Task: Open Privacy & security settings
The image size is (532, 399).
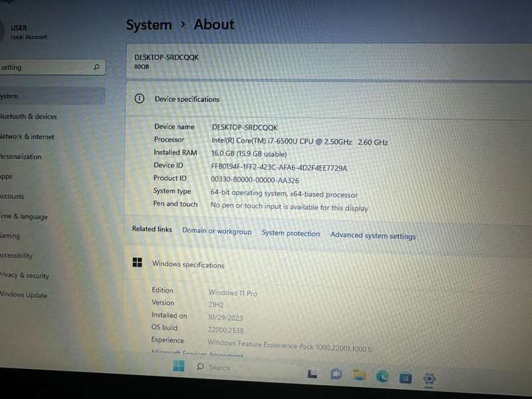Action: 24,275
